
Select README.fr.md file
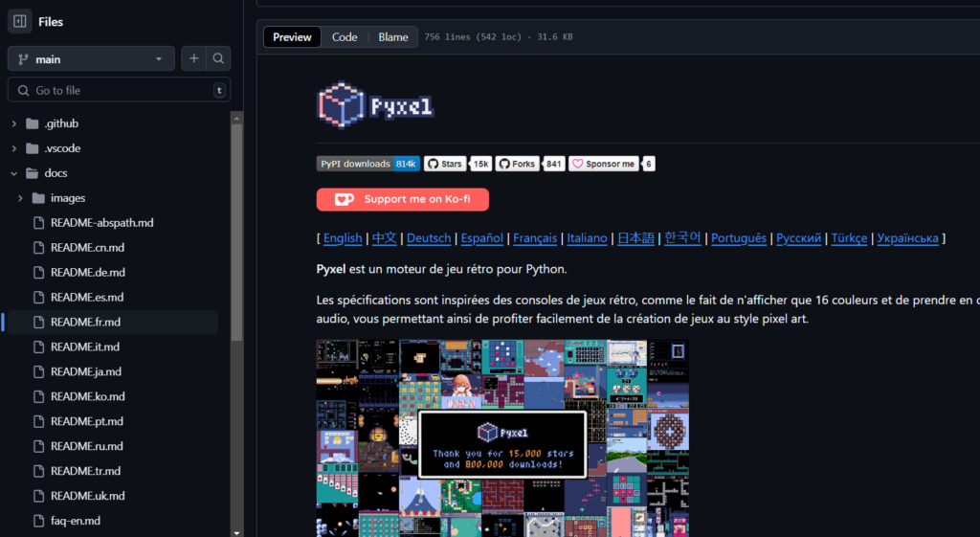tap(85, 322)
